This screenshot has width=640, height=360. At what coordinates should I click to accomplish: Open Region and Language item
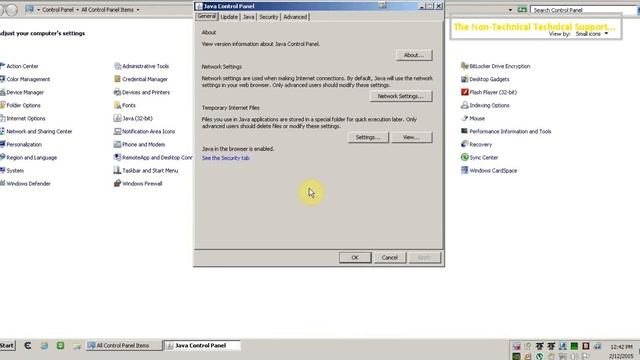(x=29, y=158)
